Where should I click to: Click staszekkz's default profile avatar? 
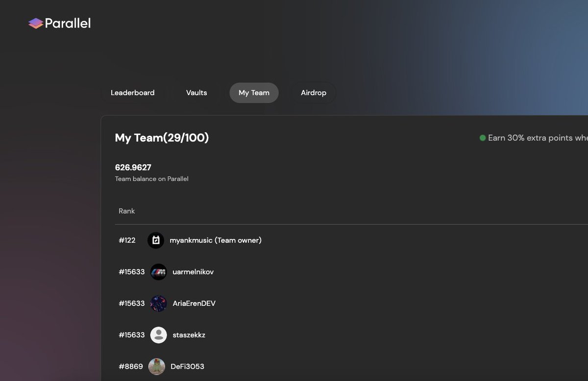[158, 335]
